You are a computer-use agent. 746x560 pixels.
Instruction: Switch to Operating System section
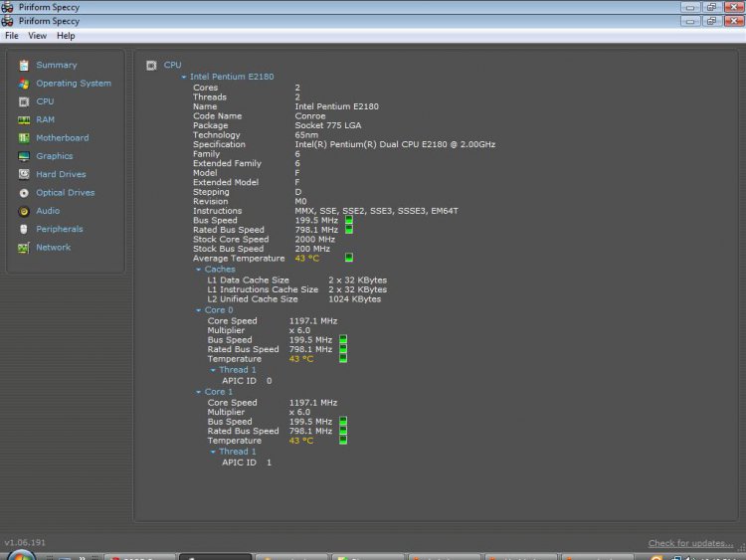(x=74, y=84)
